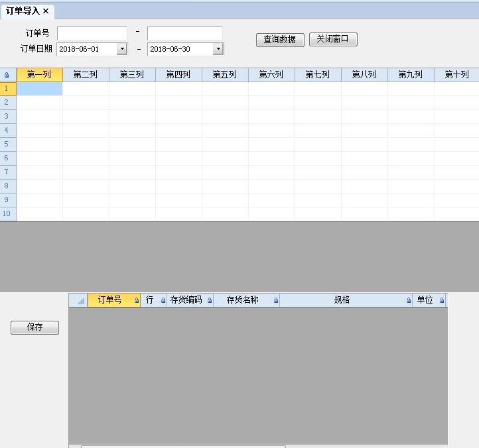This screenshot has height=448, width=479.
Task: Select the 第七列 column header
Action: [318, 75]
